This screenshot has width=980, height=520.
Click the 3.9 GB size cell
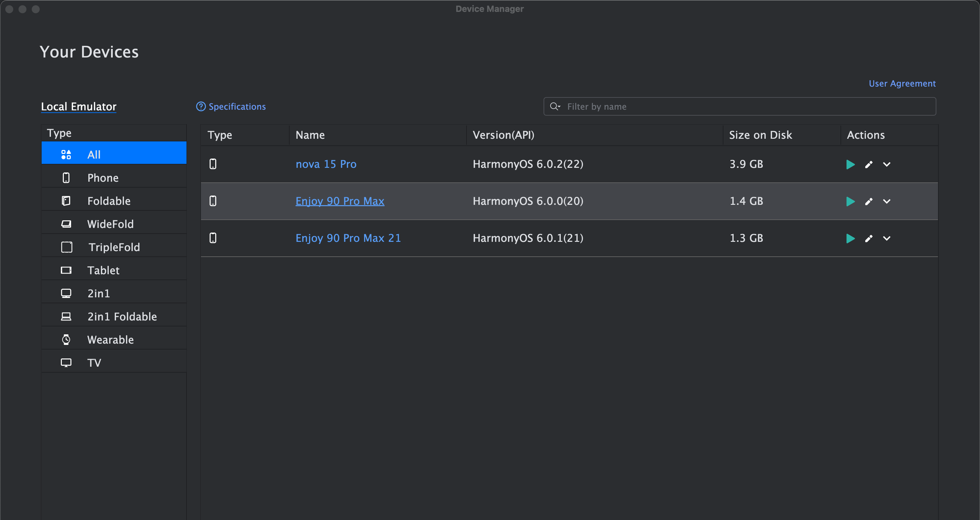coord(746,164)
